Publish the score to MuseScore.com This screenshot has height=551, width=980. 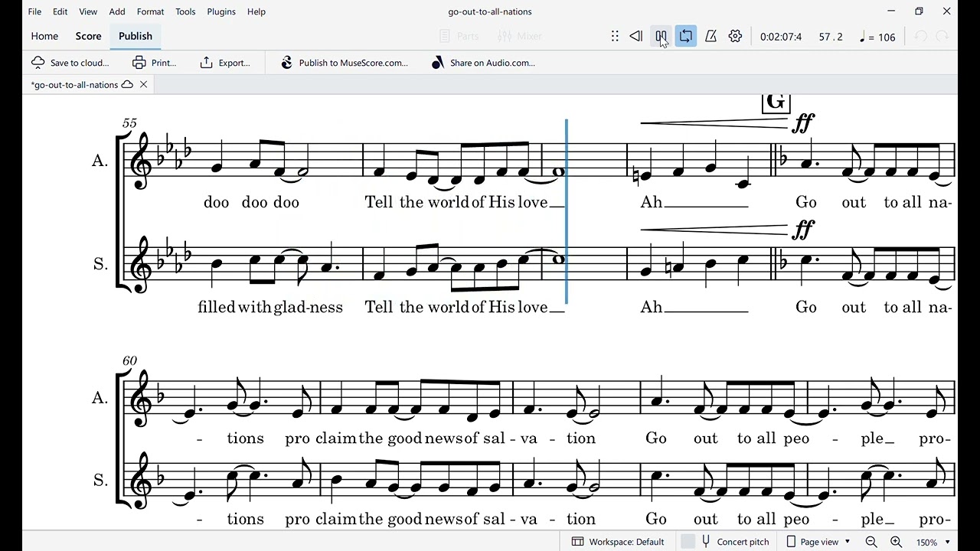345,63
